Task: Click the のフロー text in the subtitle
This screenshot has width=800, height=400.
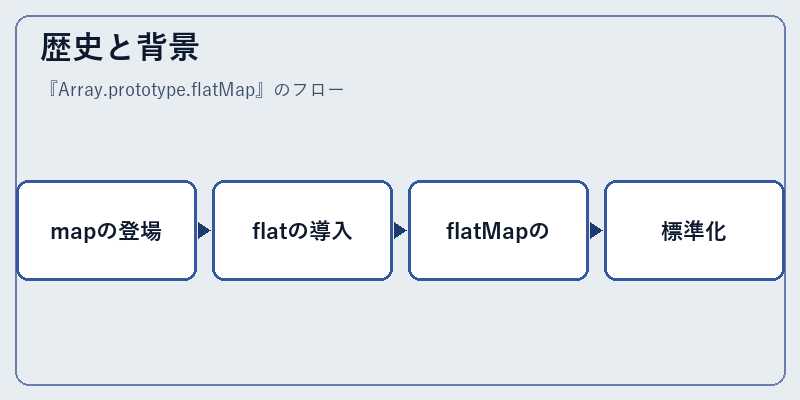Action: 309,90
